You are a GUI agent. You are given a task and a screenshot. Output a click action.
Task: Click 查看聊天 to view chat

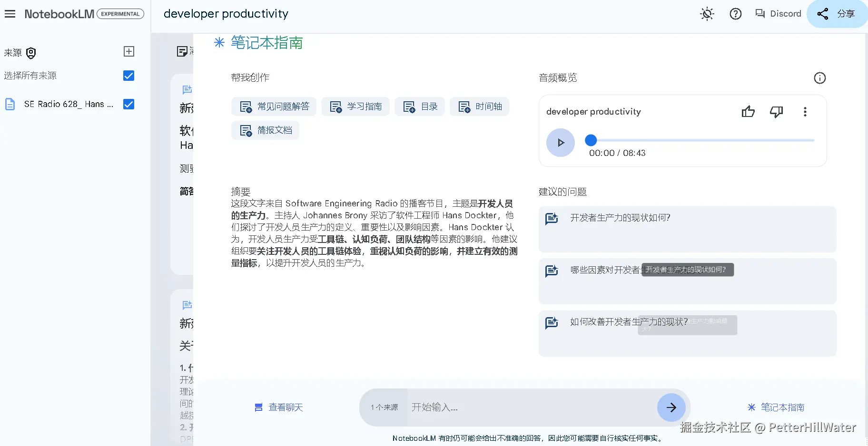pos(279,407)
